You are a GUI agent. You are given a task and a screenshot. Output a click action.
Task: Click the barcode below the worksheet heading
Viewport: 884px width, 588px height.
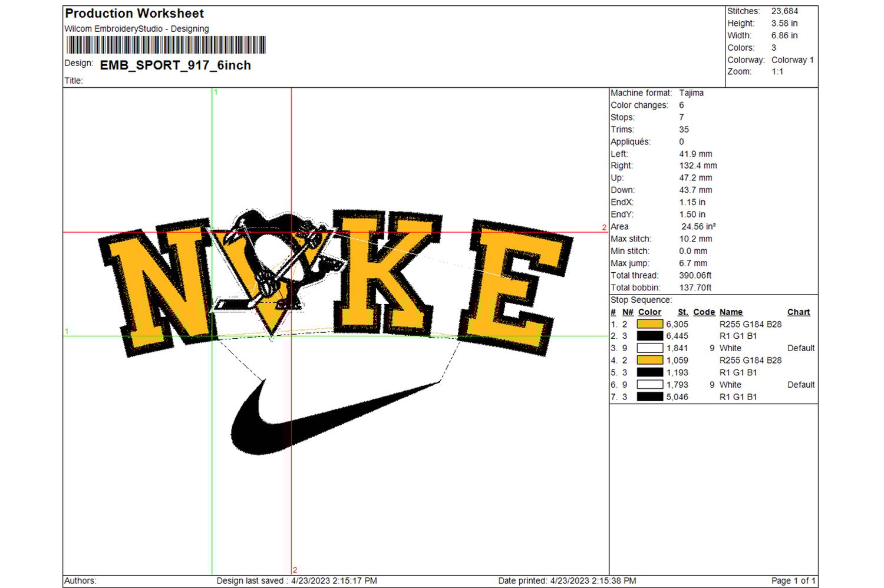pos(166,45)
